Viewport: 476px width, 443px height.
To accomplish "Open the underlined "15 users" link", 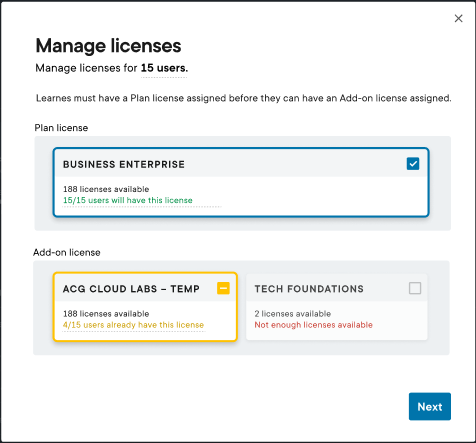I will (164, 68).
